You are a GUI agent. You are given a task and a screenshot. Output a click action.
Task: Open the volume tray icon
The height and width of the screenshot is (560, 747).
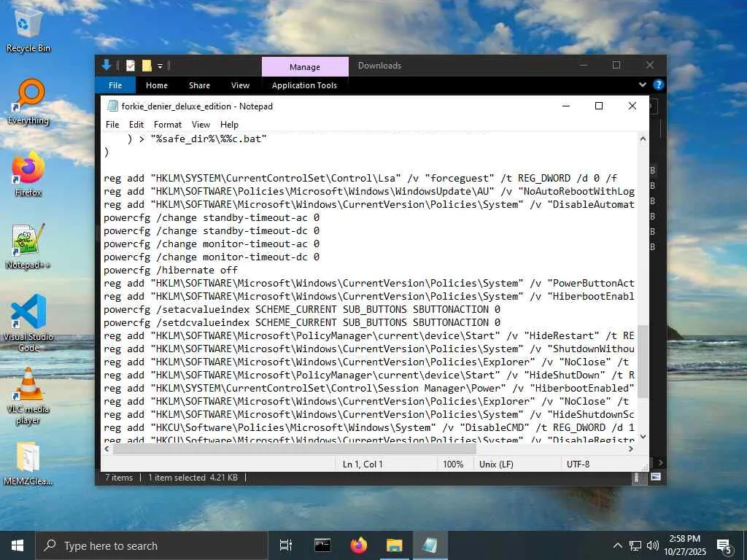click(652, 545)
